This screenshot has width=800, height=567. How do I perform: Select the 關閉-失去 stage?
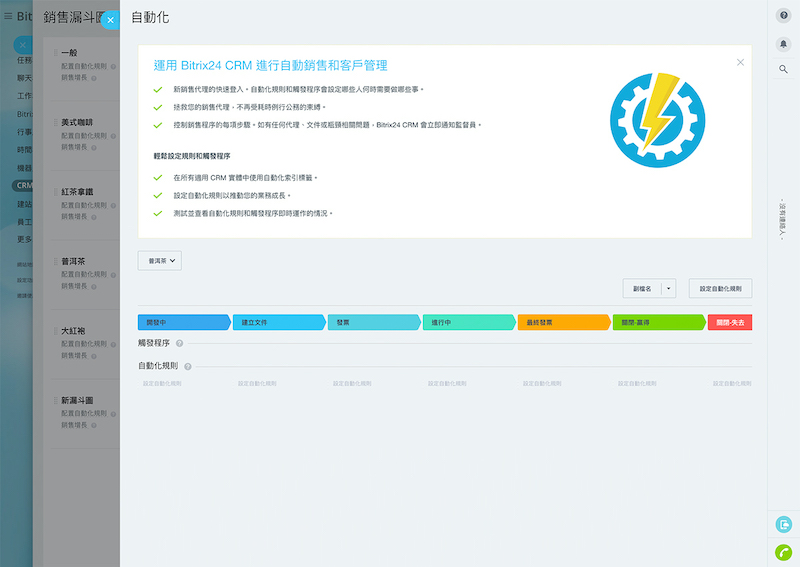730,323
